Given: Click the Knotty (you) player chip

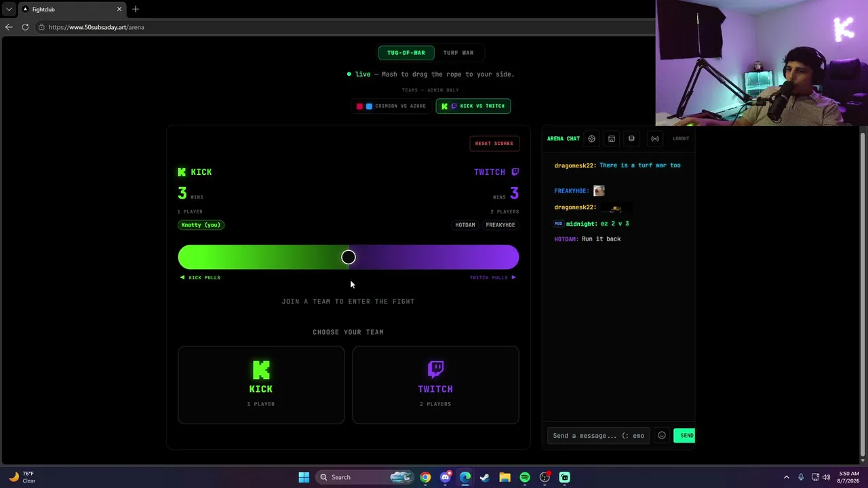Looking at the screenshot, I should point(201,225).
